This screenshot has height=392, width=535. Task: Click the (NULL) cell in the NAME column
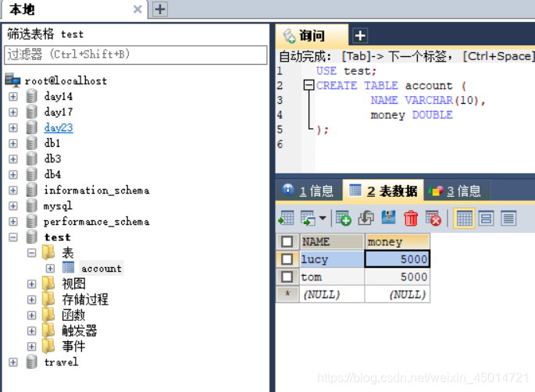pyautogui.click(x=332, y=294)
